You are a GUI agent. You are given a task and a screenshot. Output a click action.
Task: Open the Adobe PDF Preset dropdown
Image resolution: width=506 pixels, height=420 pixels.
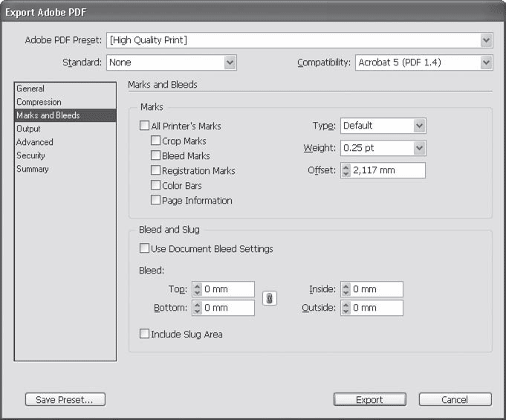click(486, 40)
